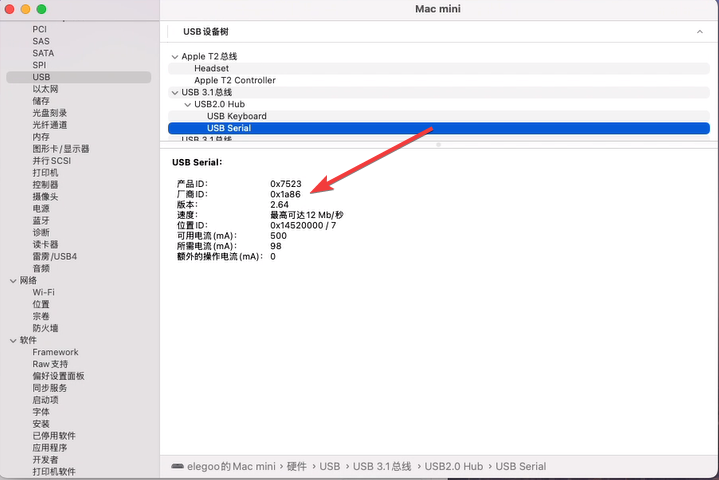Select Apple T2 Controller row

(x=439, y=80)
